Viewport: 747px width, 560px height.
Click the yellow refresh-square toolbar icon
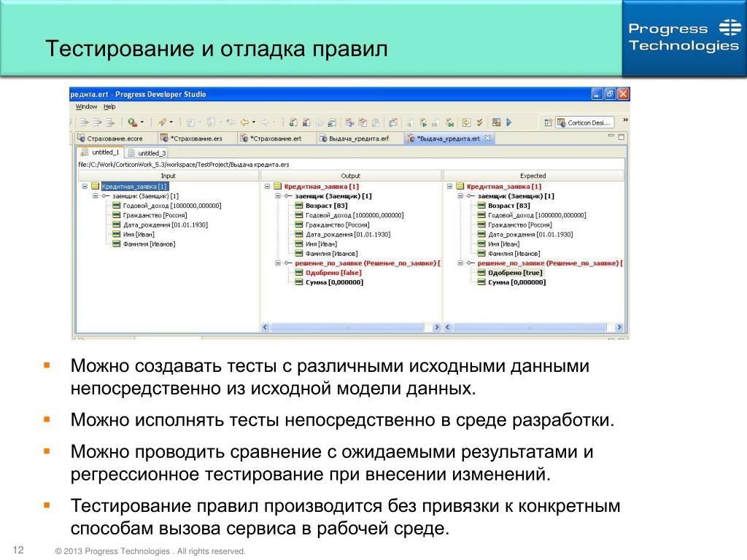pos(466,122)
